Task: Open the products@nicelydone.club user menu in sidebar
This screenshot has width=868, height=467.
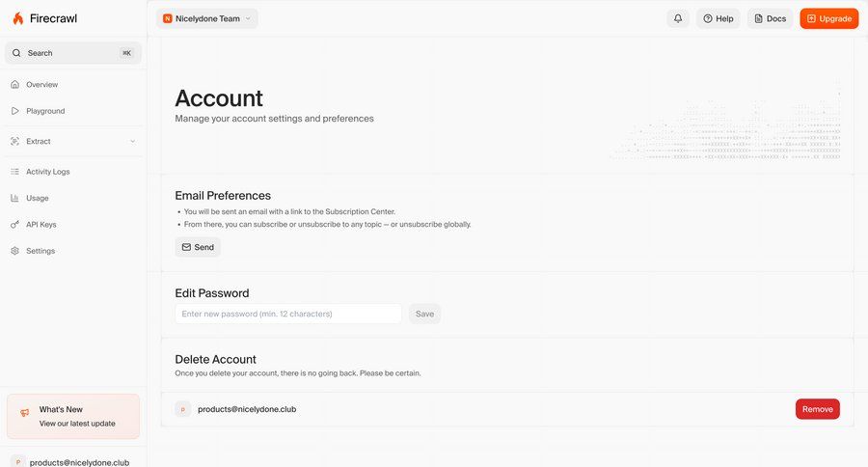Action: click(73, 461)
